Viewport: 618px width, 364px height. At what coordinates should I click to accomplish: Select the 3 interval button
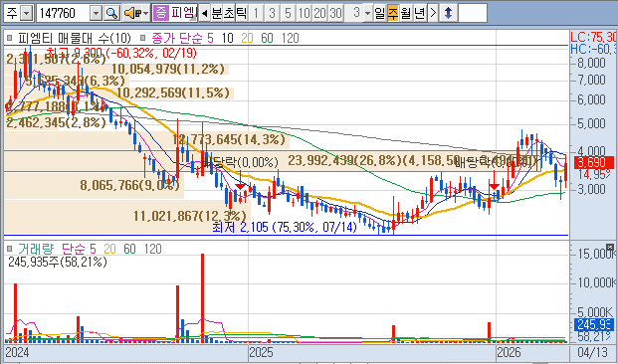coord(272,13)
